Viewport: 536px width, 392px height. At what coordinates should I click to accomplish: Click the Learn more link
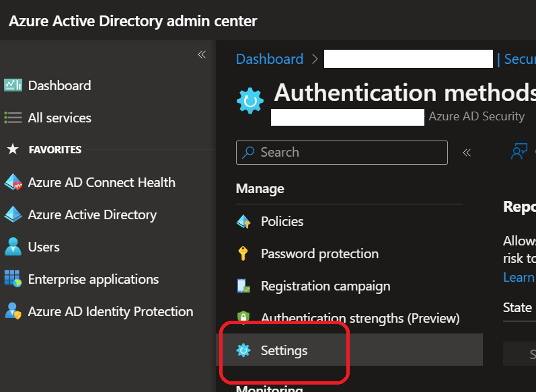point(519,277)
